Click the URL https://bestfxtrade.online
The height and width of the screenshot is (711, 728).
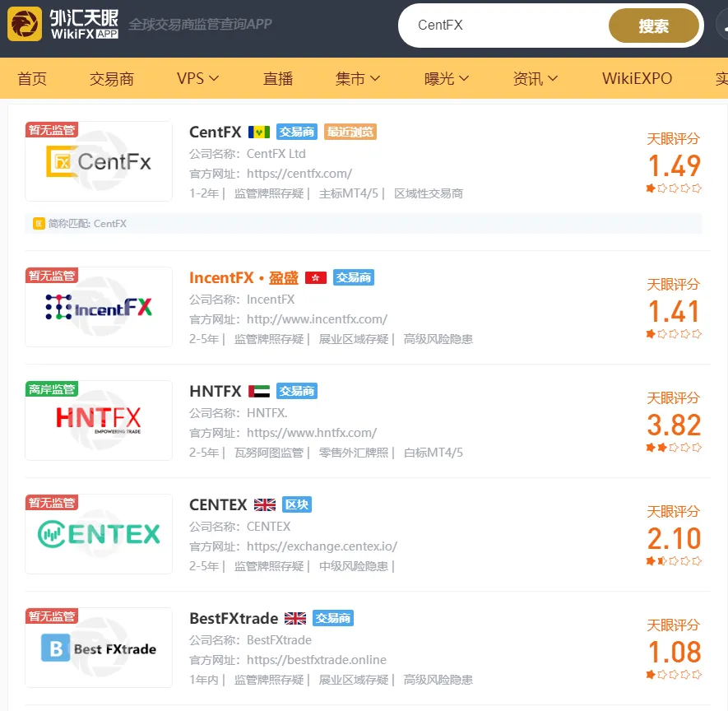coord(317,660)
